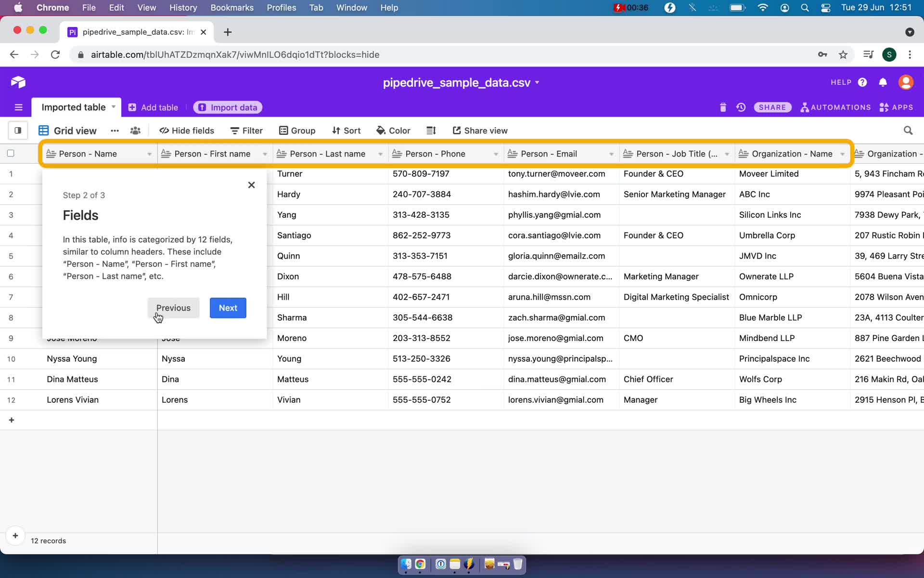
Task: Open the View menu in menu bar
Action: pyautogui.click(x=146, y=8)
